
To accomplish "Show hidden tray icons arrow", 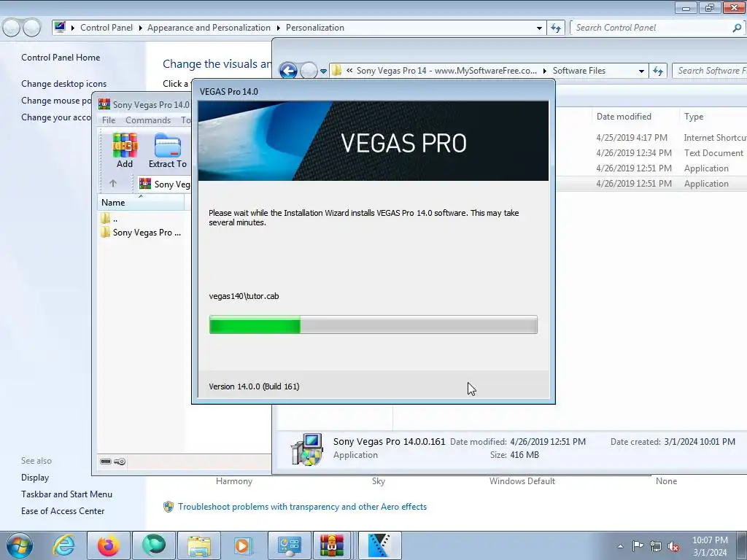I will click(x=620, y=546).
